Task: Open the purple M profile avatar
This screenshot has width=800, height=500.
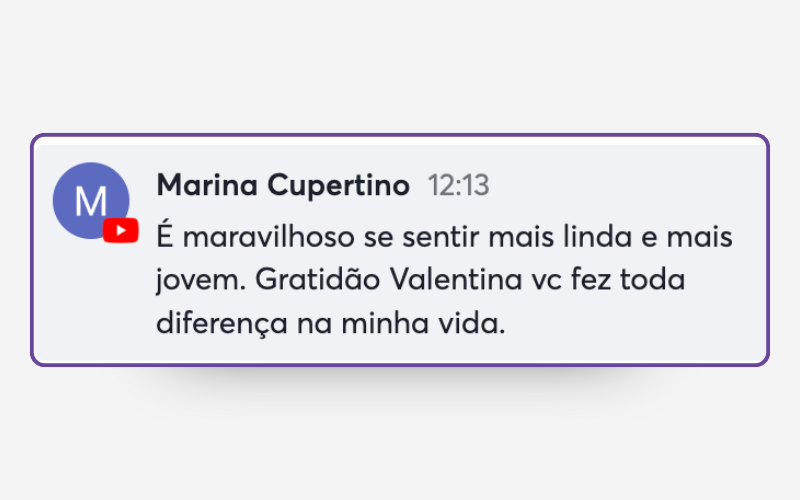Action: pos(89,200)
